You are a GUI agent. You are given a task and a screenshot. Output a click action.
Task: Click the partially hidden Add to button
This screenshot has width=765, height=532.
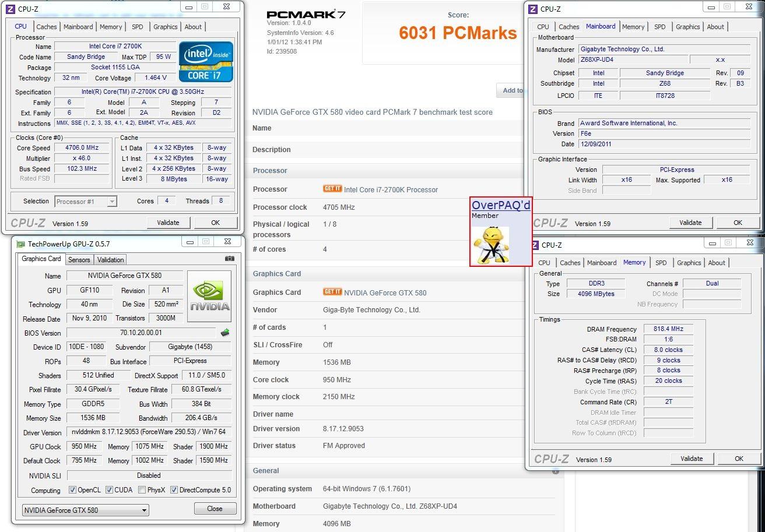[511, 90]
